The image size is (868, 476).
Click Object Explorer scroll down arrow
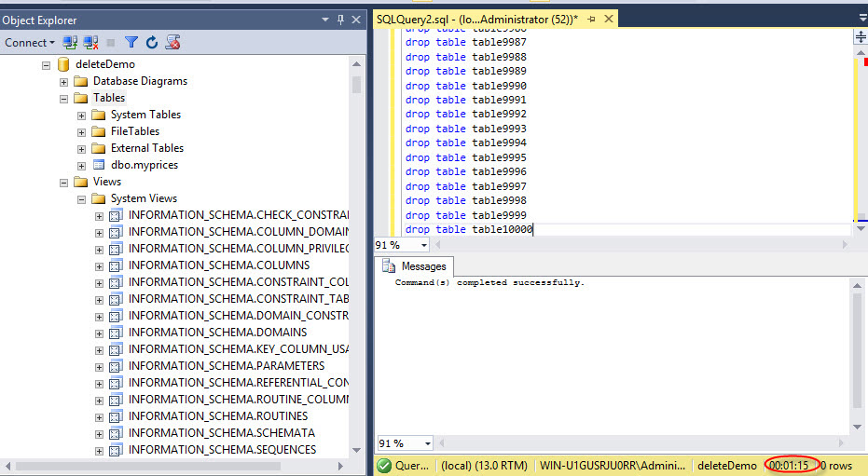pos(356,451)
